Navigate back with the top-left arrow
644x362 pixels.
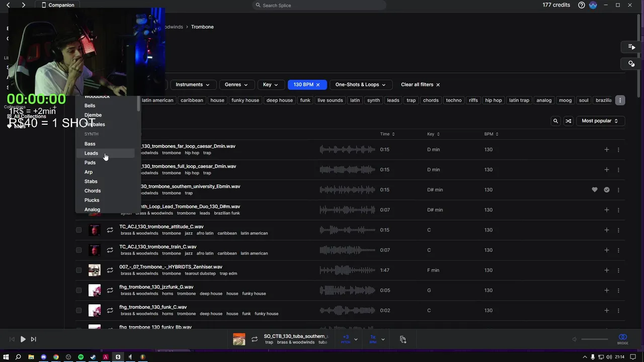(x=8, y=5)
